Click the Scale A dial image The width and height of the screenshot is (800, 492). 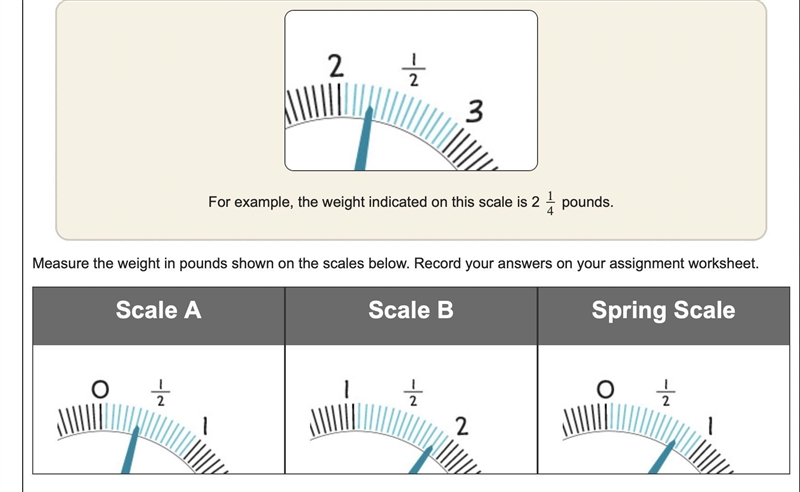tap(159, 409)
